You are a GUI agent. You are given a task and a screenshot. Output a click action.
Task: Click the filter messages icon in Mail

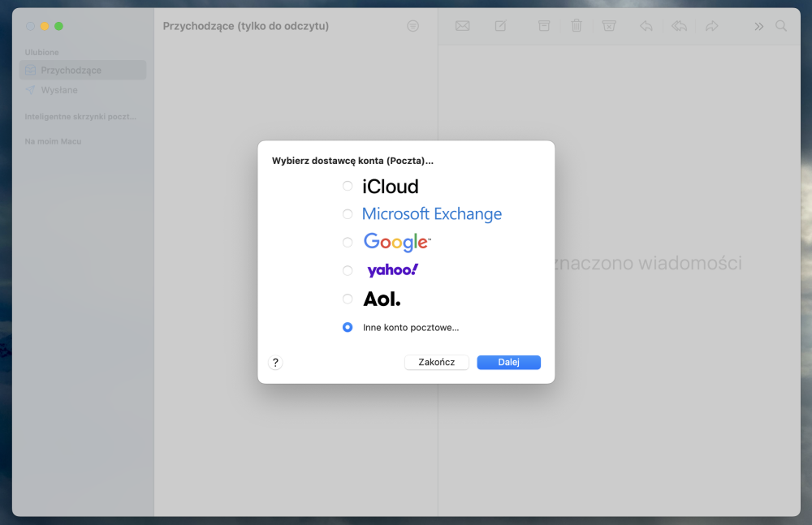[x=412, y=26]
